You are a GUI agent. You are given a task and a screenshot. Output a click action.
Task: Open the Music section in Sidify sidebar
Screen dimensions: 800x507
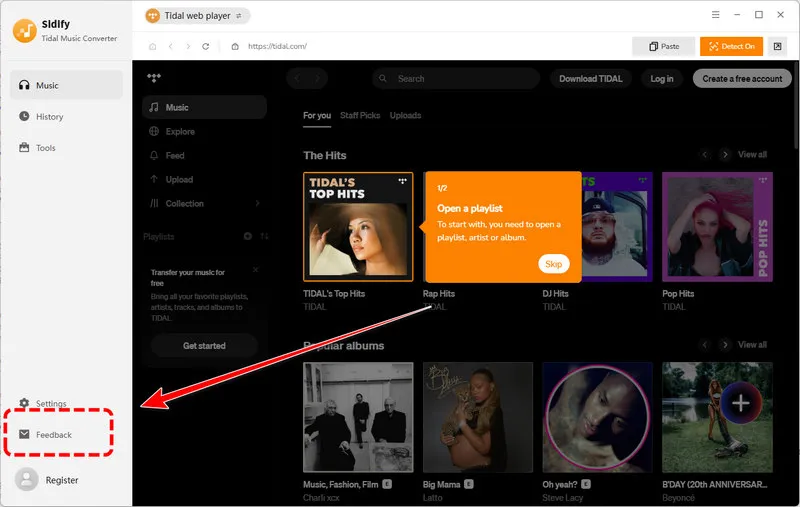click(66, 85)
